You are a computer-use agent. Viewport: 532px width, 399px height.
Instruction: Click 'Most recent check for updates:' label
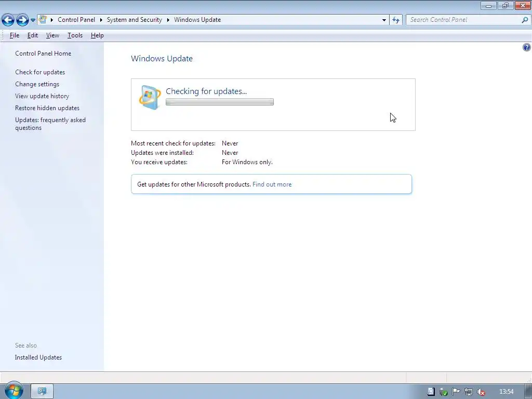click(174, 143)
